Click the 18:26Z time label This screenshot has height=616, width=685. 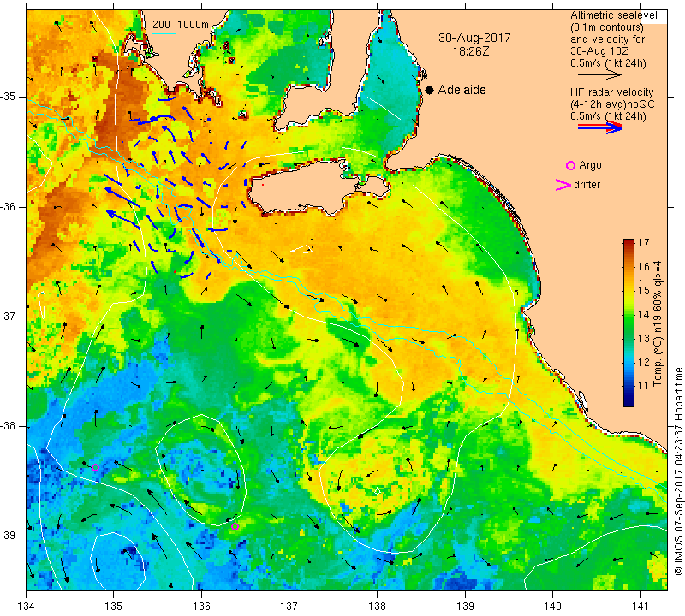coord(471,51)
